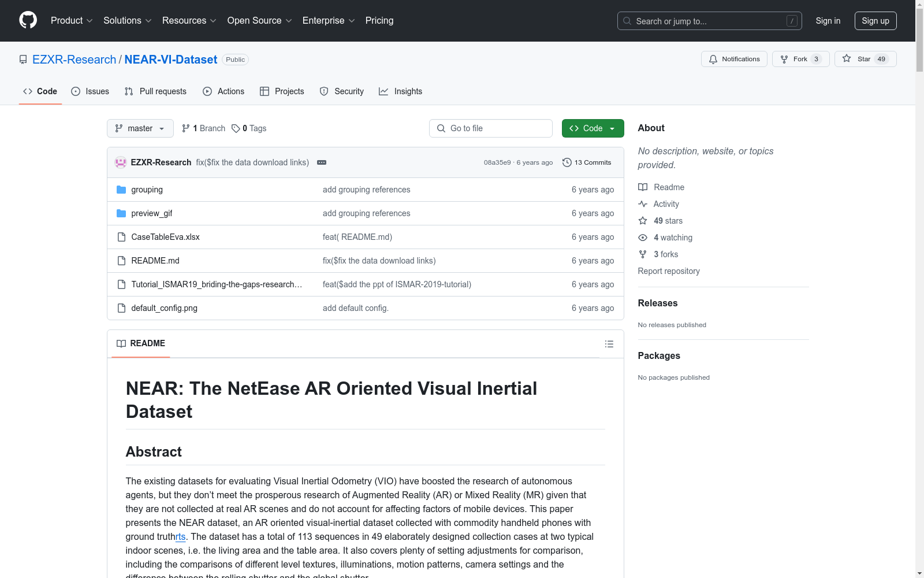Image resolution: width=924 pixels, height=578 pixels.
Task: Click the commit history clock icon
Action: pyautogui.click(x=567, y=162)
